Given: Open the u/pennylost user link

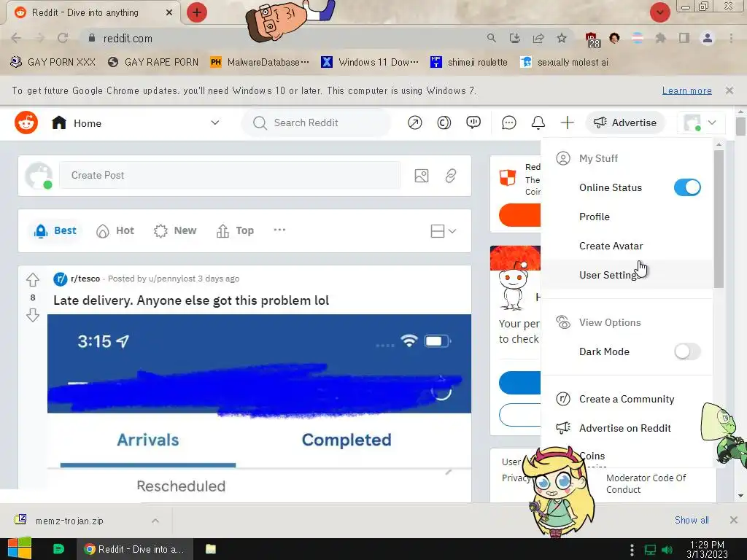Looking at the screenshot, I should click(171, 279).
